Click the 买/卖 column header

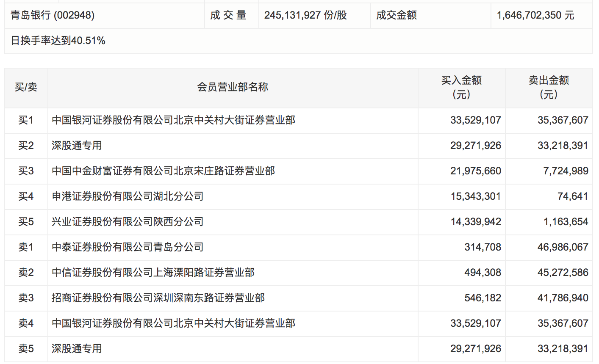(26, 87)
